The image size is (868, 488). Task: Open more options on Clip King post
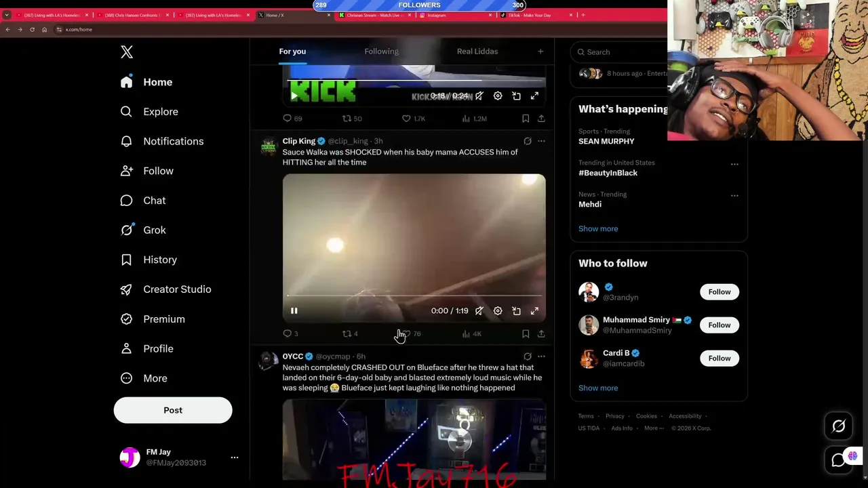click(x=541, y=141)
